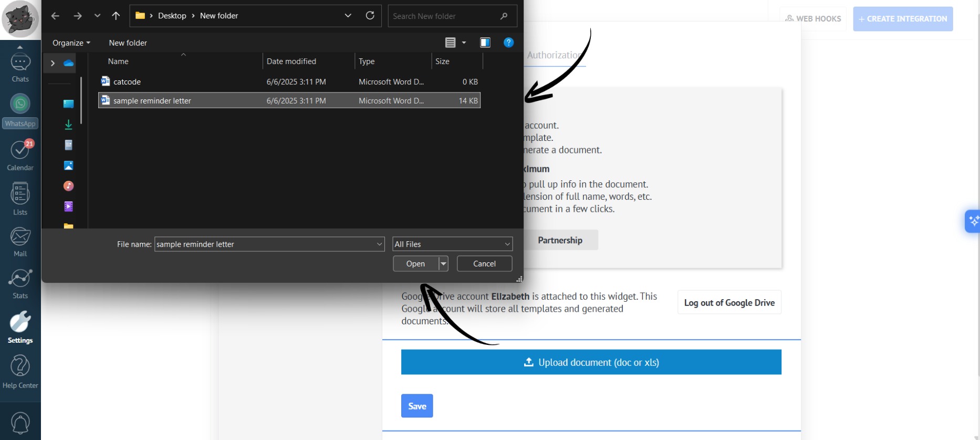This screenshot has height=440, width=980.
Task: Expand the OneDrive tree node
Action: 53,63
